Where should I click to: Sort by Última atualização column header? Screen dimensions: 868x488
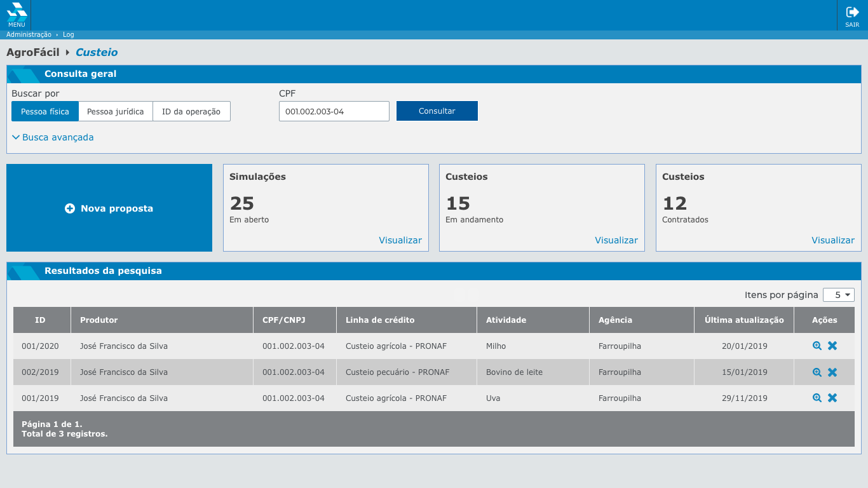click(x=744, y=320)
